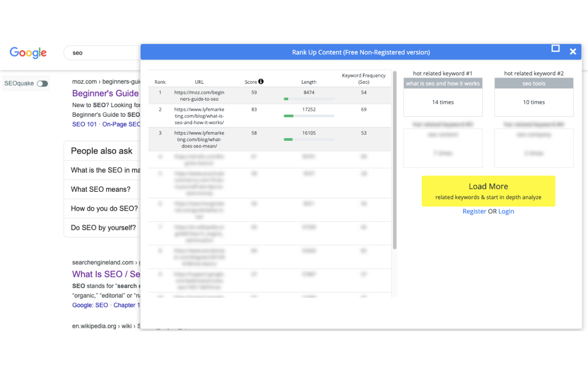Maximize the Rank Up Content panel

point(555,48)
